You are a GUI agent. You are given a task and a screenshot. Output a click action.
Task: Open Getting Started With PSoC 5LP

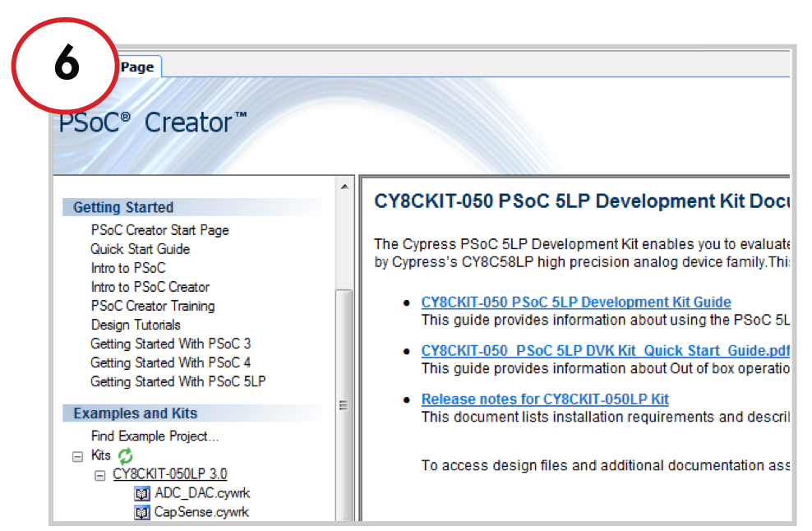(x=178, y=381)
